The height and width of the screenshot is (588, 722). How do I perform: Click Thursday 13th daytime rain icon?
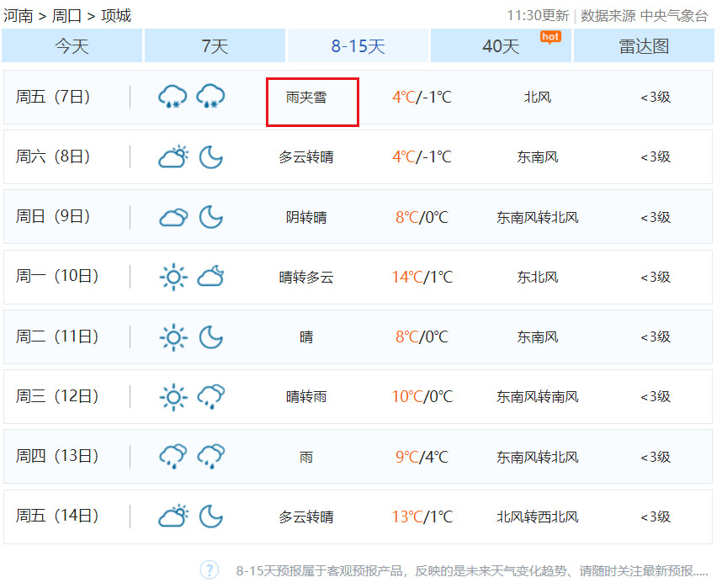173,457
